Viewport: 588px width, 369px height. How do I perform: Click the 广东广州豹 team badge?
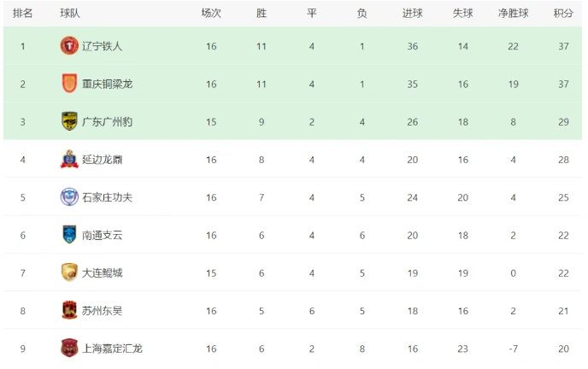click(x=69, y=121)
